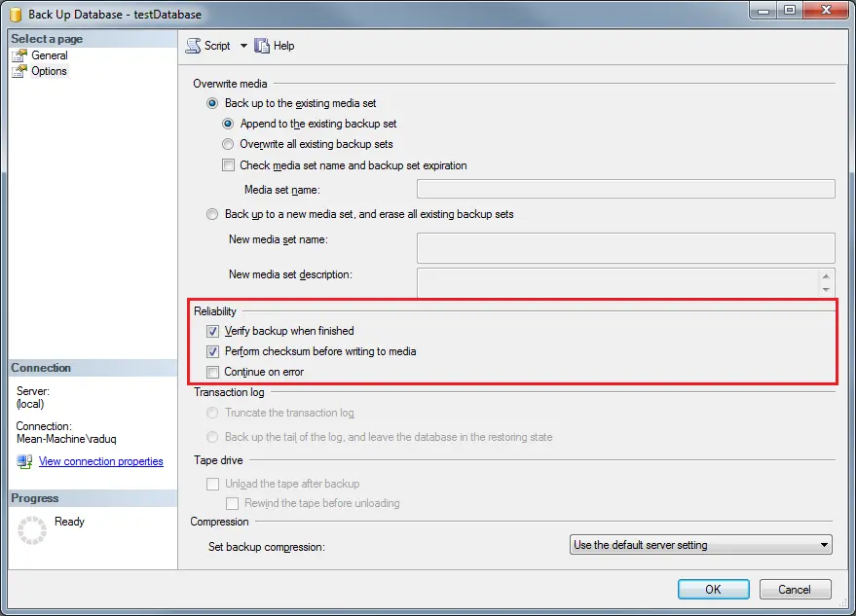Uncheck Perform checksum before writing to media

click(x=213, y=351)
